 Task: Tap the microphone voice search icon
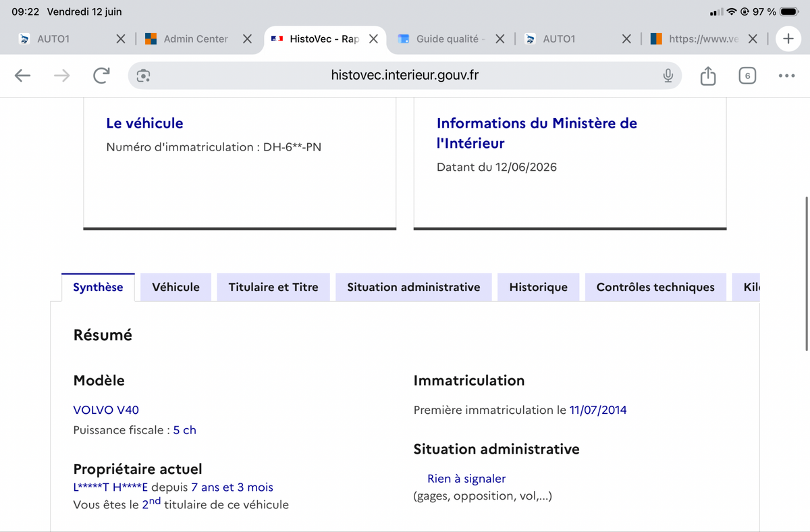click(x=668, y=76)
